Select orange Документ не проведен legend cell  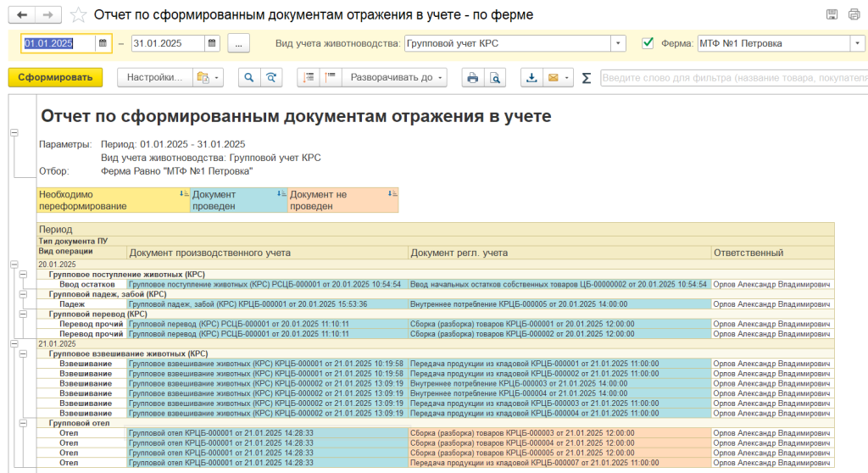click(x=343, y=200)
